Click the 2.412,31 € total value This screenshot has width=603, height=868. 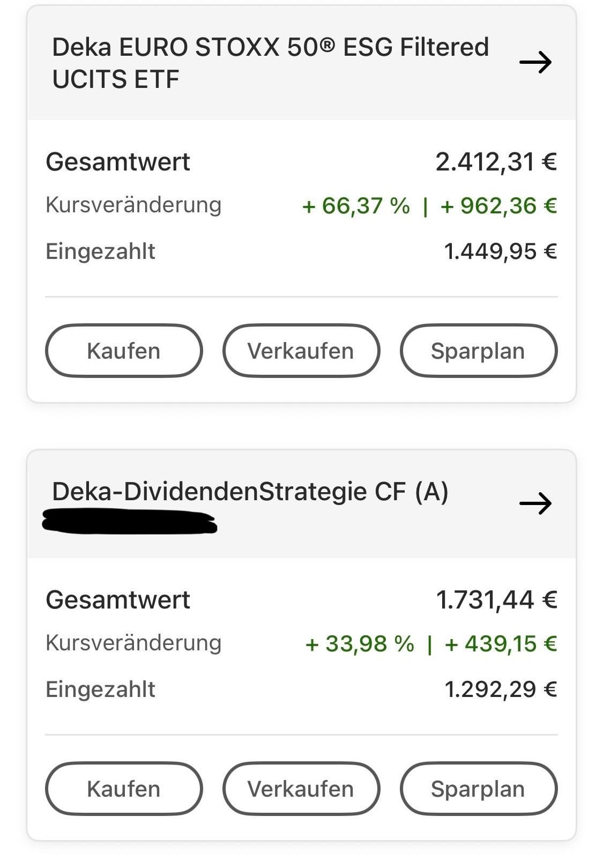coord(496,162)
